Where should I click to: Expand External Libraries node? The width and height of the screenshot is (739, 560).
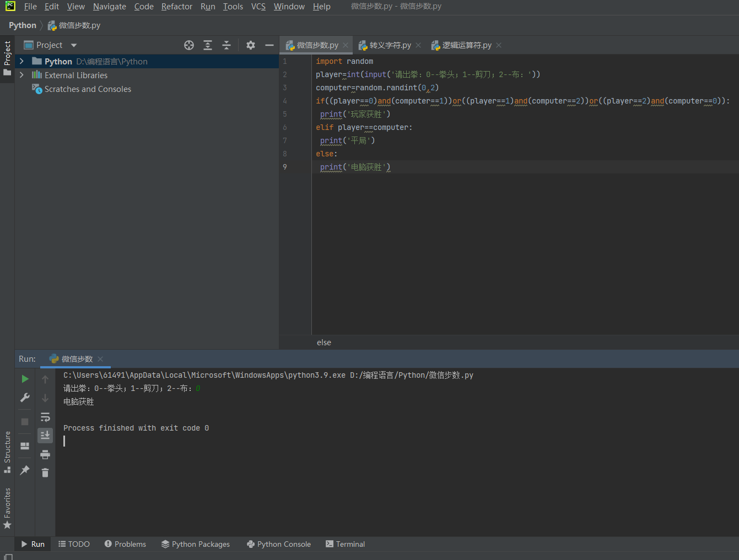pyautogui.click(x=21, y=75)
